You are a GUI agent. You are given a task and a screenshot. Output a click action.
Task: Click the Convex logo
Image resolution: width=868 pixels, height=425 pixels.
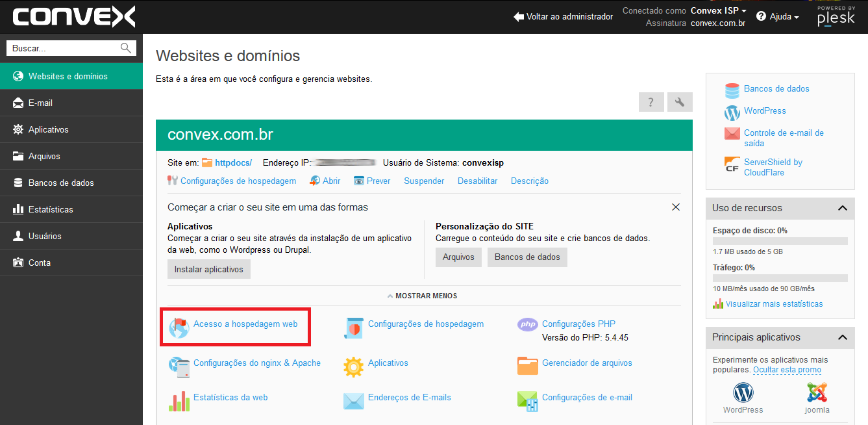[x=74, y=17]
